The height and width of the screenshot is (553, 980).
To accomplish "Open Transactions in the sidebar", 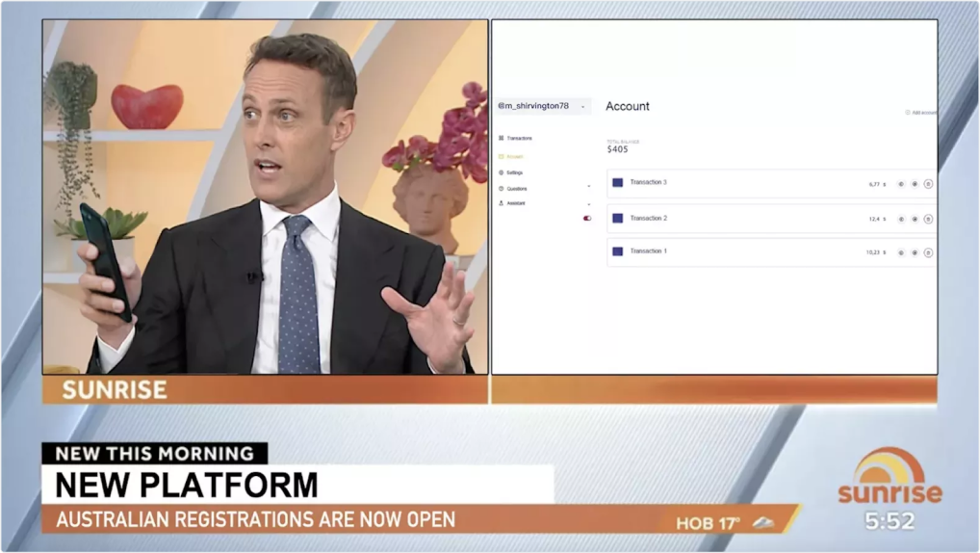I will 516,139.
